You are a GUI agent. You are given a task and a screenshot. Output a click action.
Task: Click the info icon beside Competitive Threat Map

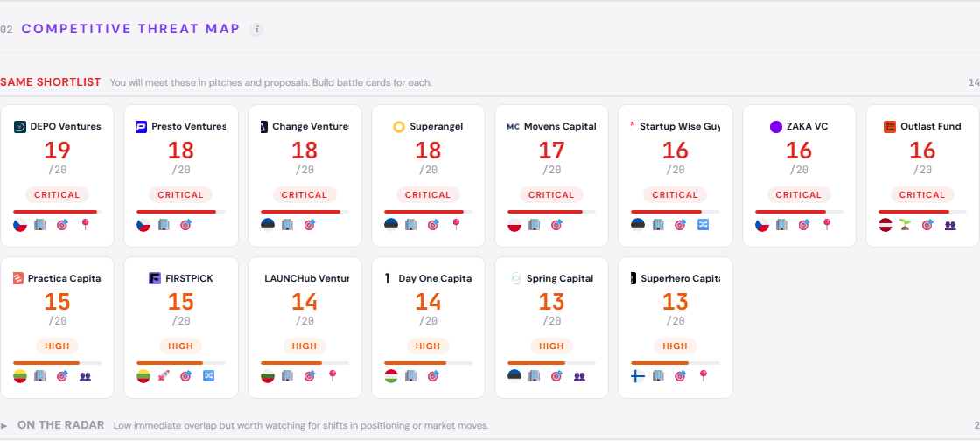coord(256,30)
